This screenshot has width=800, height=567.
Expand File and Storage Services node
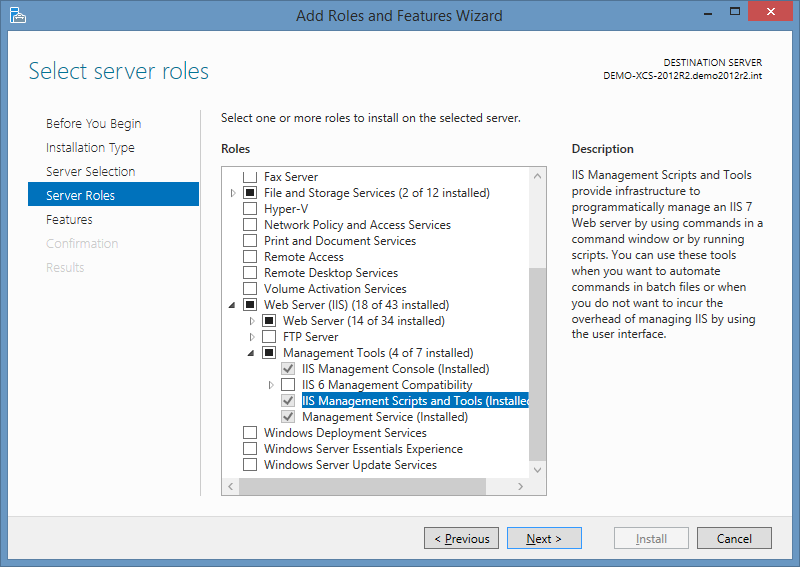coord(233,193)
